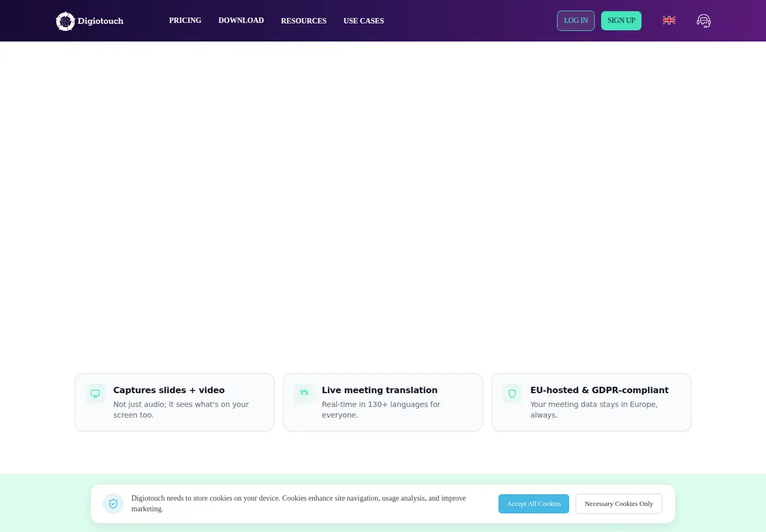Click 'Your meeting data stays in Europe' text
Viewport: 766px width, 532px height.
pyautogui.click(x=594, y=410)
